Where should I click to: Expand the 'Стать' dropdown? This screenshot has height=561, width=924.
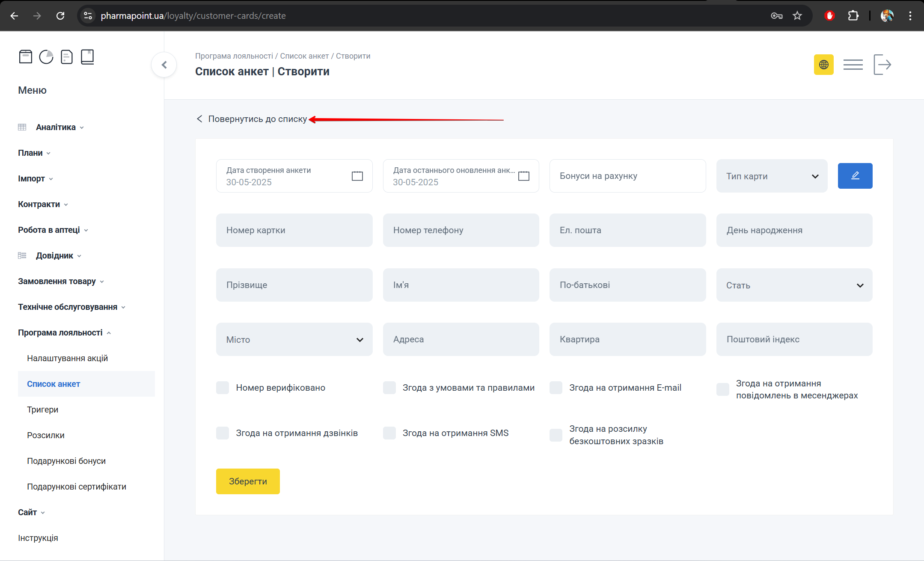[794, 285]
